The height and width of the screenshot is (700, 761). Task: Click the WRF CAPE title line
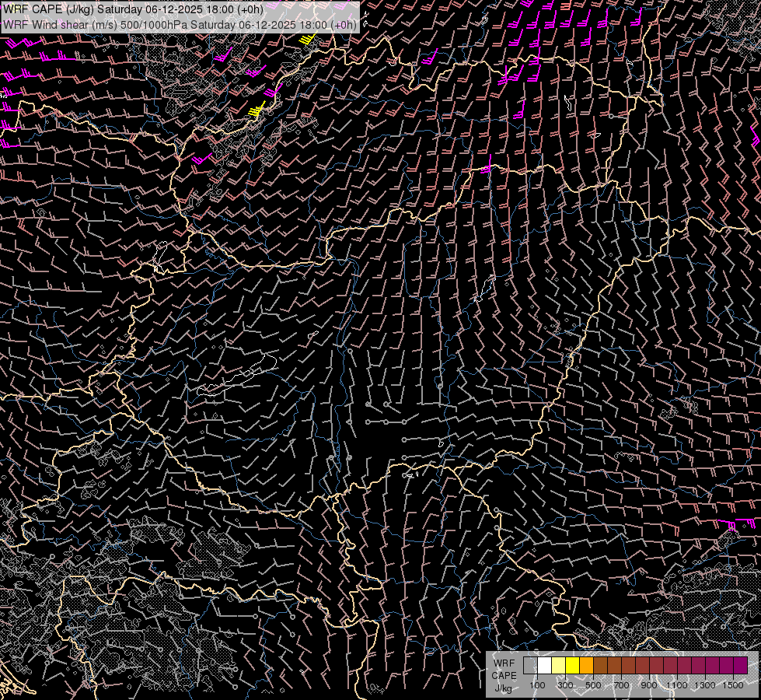(x=133, y=9)
